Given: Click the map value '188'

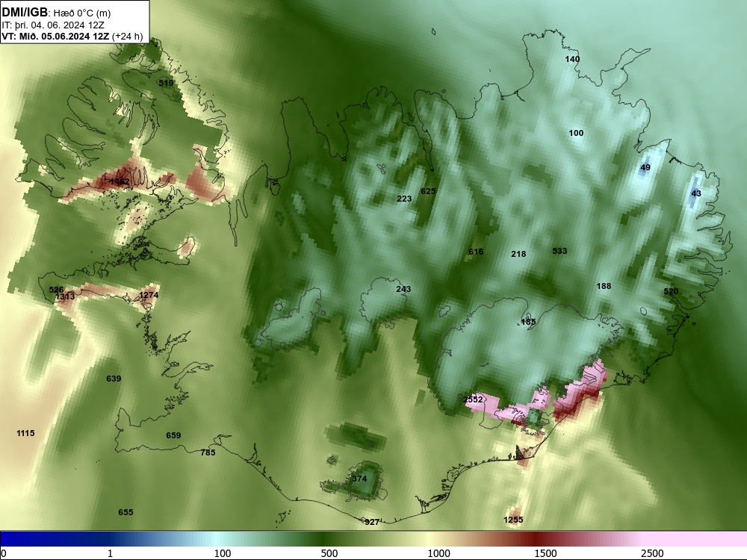Looking at the screenshot, I should coord(604,286).
